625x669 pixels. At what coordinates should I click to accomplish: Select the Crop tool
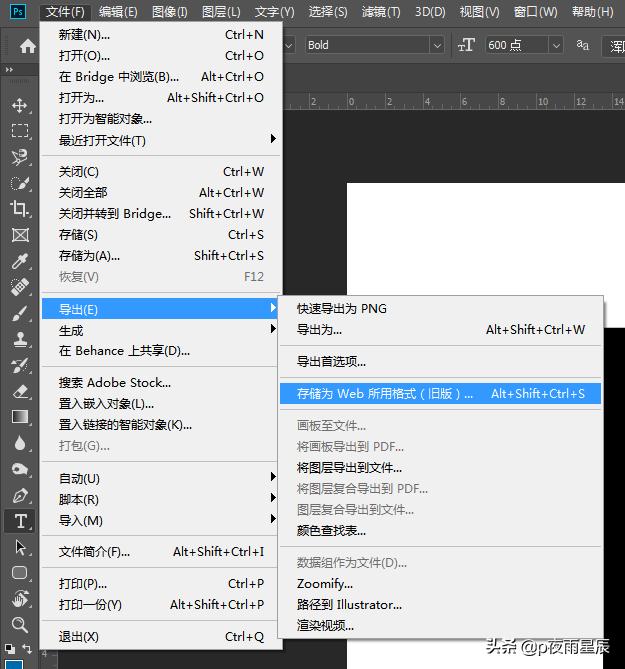pos(20,209)
